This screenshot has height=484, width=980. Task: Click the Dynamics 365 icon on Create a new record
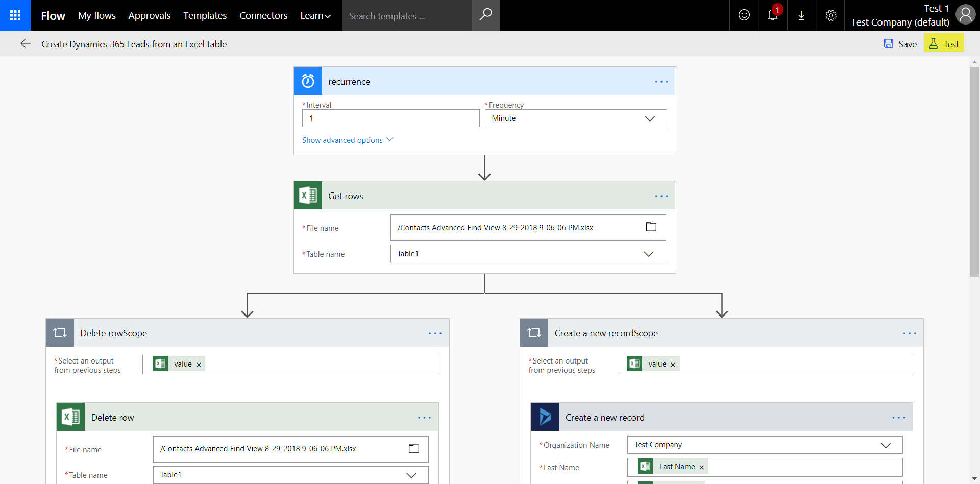pos(545,417)
